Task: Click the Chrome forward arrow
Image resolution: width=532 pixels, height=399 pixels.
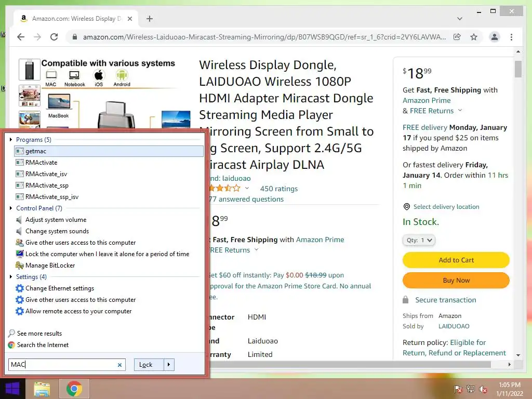Action: [37, 37]
